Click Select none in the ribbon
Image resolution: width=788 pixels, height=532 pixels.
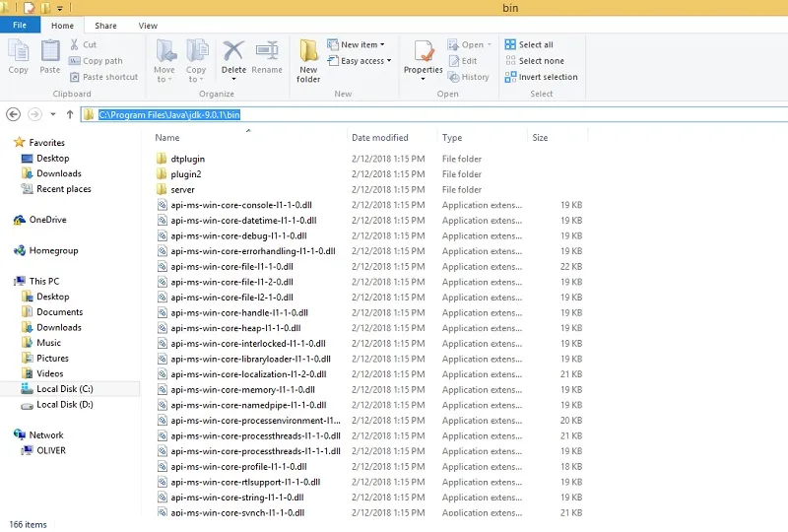click(535, 61)
